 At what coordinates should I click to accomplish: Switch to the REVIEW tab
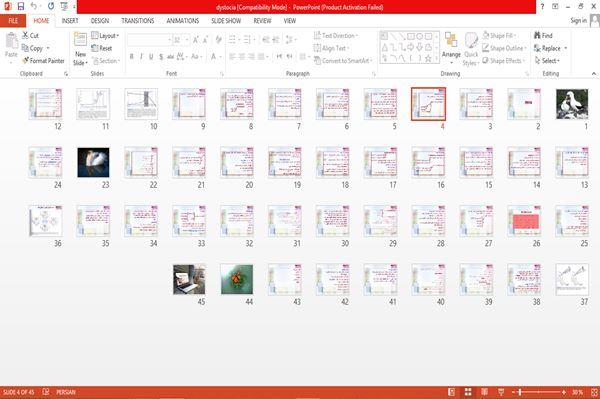[262, 21]
